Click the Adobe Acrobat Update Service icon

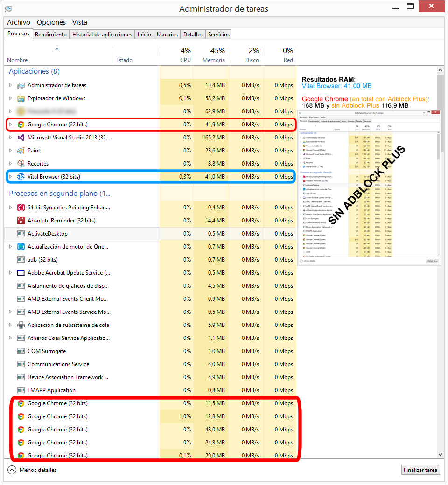coord(21,273)
